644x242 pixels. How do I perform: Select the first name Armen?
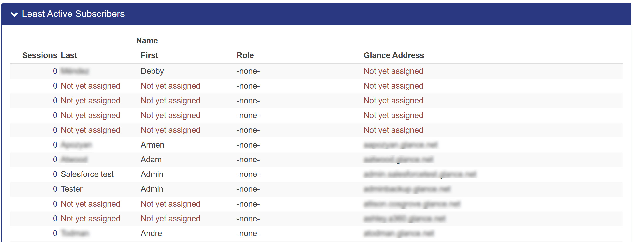point(152,145)
